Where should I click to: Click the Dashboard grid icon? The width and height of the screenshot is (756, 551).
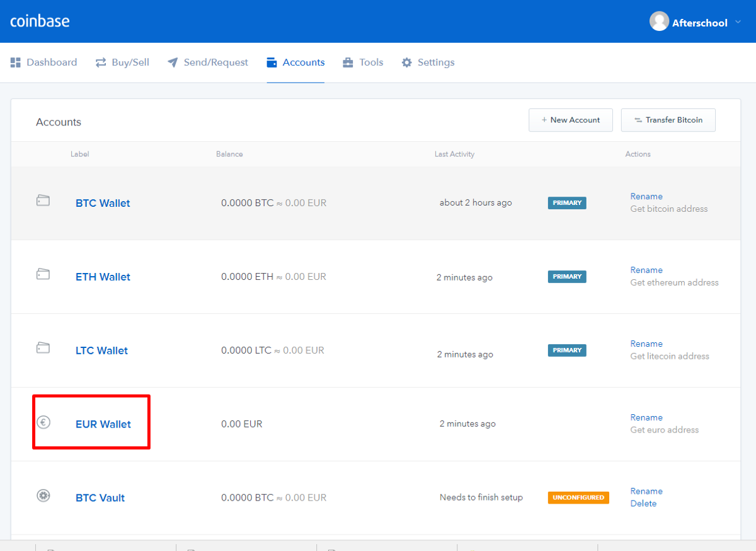16,62
